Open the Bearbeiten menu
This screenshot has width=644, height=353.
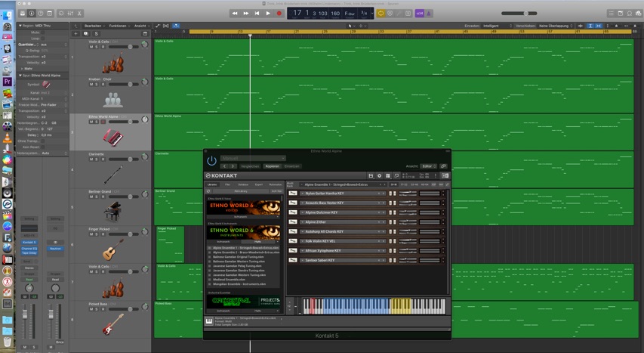point(93,26)
